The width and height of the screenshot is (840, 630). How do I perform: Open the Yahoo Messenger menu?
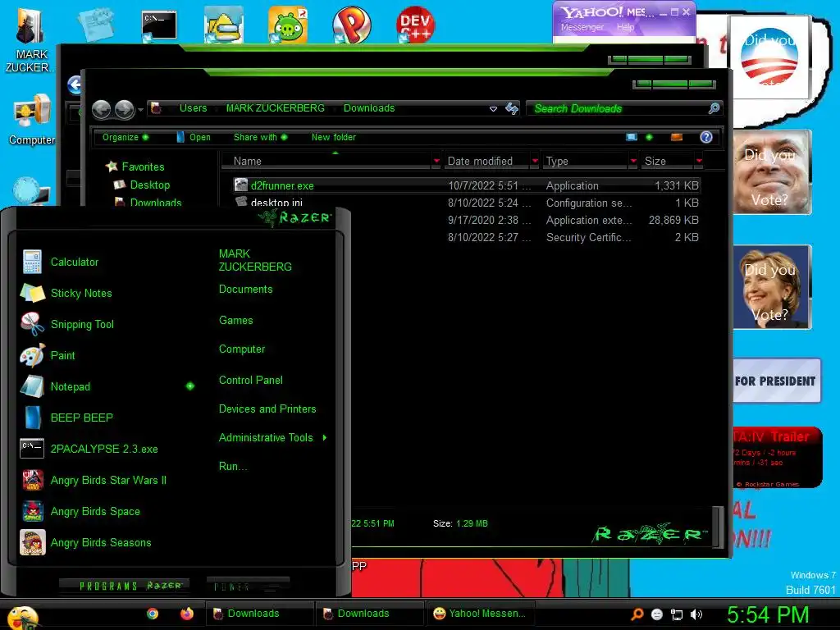[582, 27]
